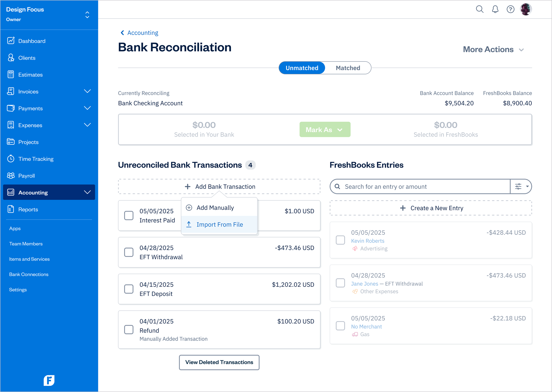Switch to the Matched tab
Image resolution: width=552 pixels, height=392 pixels.
point(348,68)
